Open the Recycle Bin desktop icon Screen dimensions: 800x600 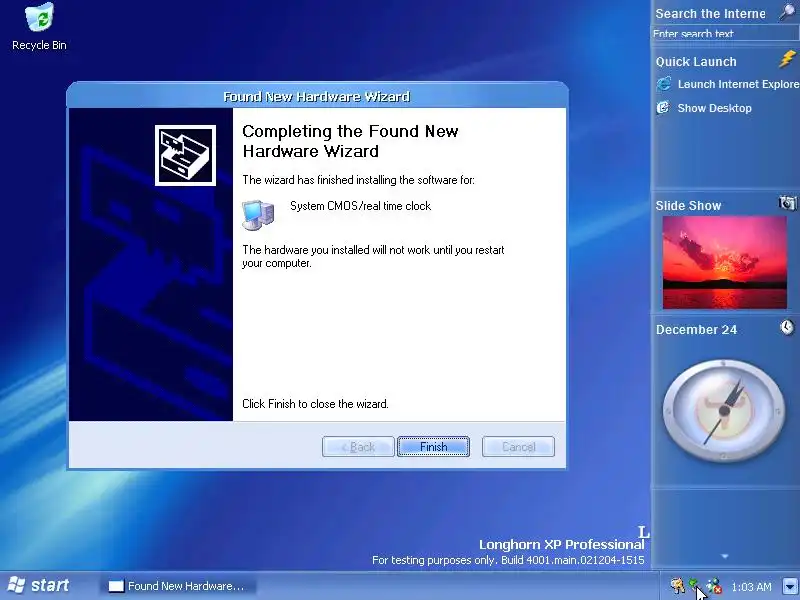(x=39, y=27)
